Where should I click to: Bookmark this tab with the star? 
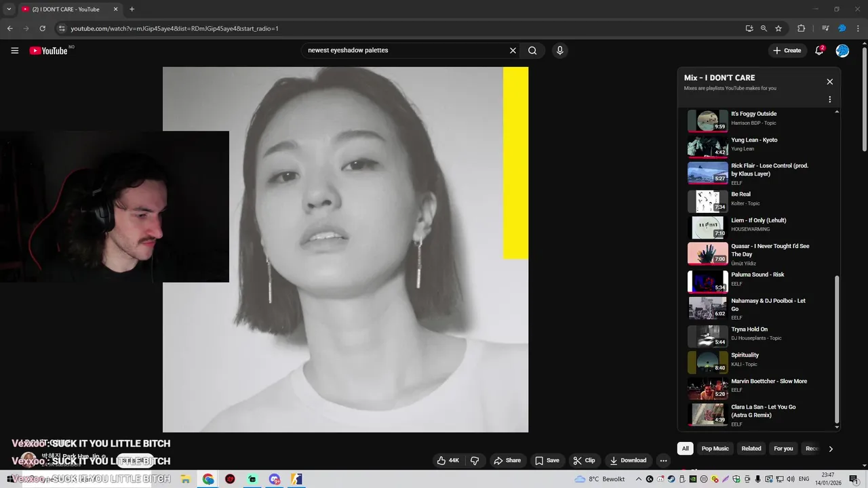(778, 28)
